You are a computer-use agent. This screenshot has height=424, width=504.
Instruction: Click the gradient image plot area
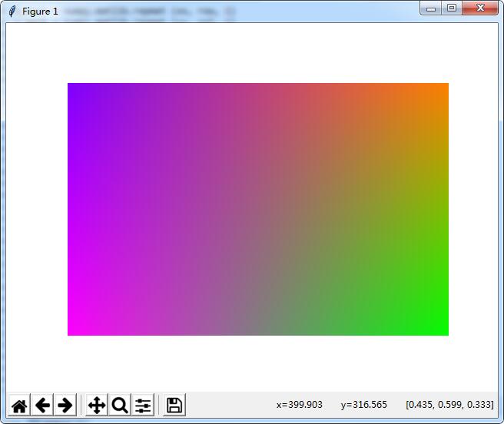coord(258,209)
